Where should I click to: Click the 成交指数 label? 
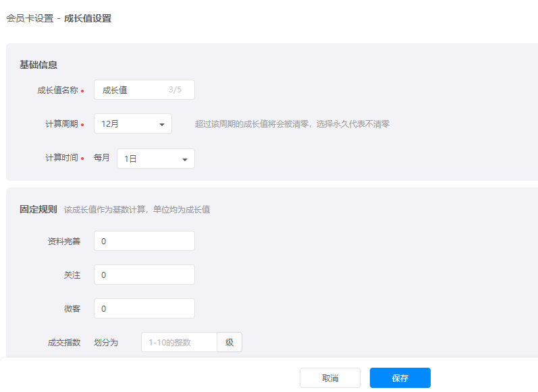click(64, 342)
